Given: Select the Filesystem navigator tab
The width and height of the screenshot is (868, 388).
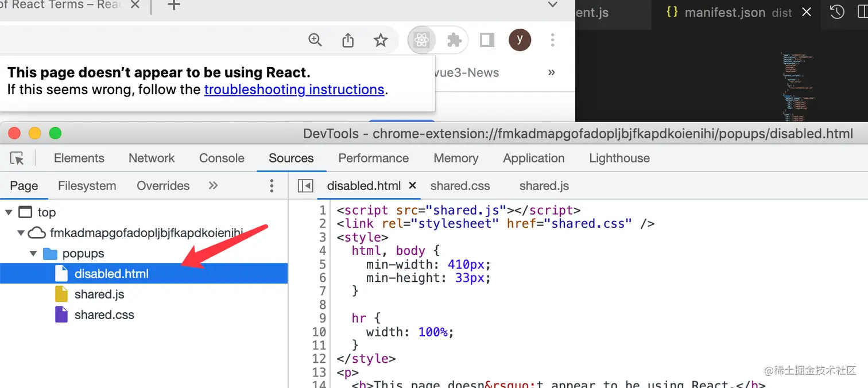Looking at the screenshot, I should pos(87,186).
